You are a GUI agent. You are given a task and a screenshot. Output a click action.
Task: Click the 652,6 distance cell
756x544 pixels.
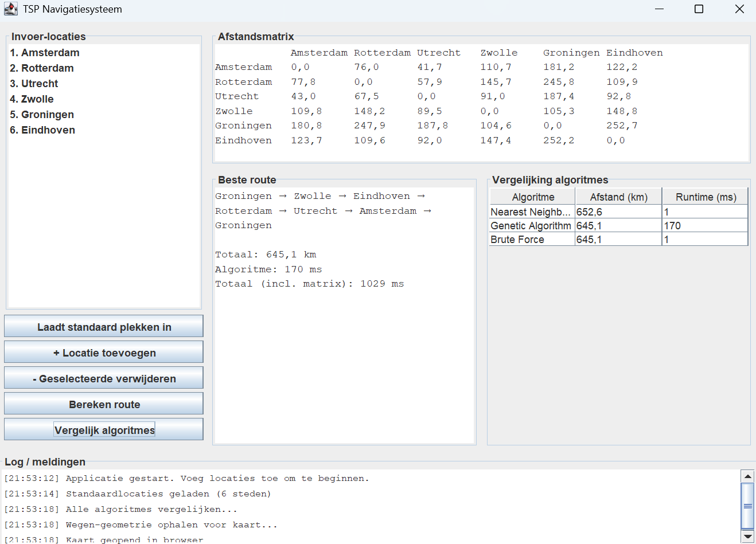618,212
